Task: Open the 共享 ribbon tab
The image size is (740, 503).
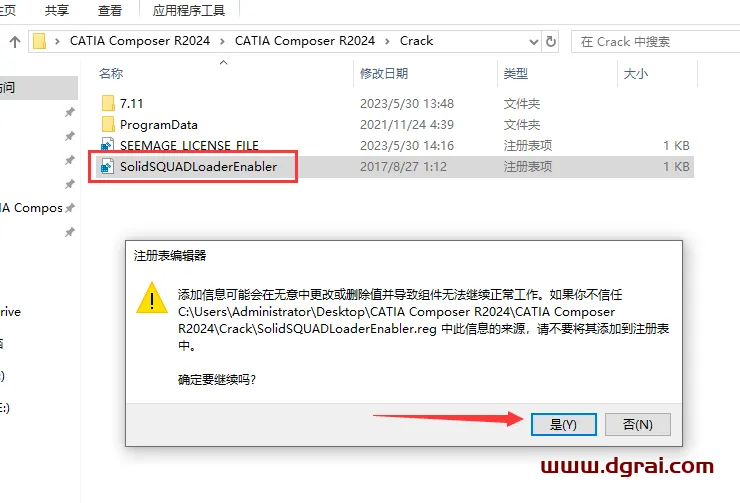Action: (57, 10)
